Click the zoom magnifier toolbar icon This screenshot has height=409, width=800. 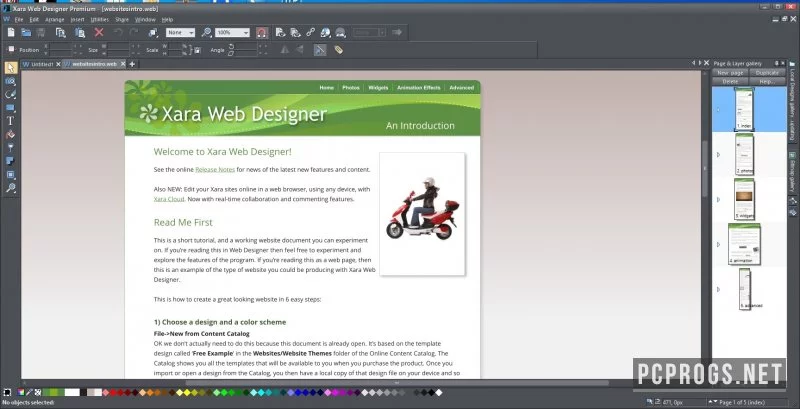point(206,33)
